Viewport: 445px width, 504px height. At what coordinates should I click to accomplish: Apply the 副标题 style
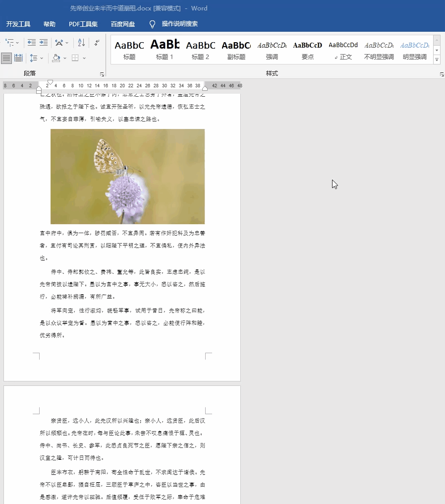(x=236, y=50)
